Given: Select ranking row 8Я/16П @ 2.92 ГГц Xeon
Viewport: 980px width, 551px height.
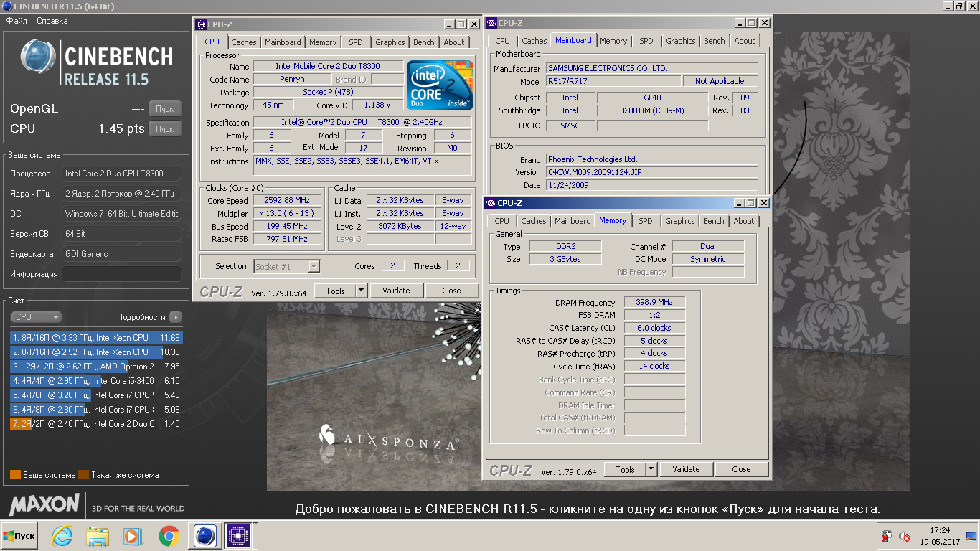Looking at the screenshot, I should coord(96,352).
